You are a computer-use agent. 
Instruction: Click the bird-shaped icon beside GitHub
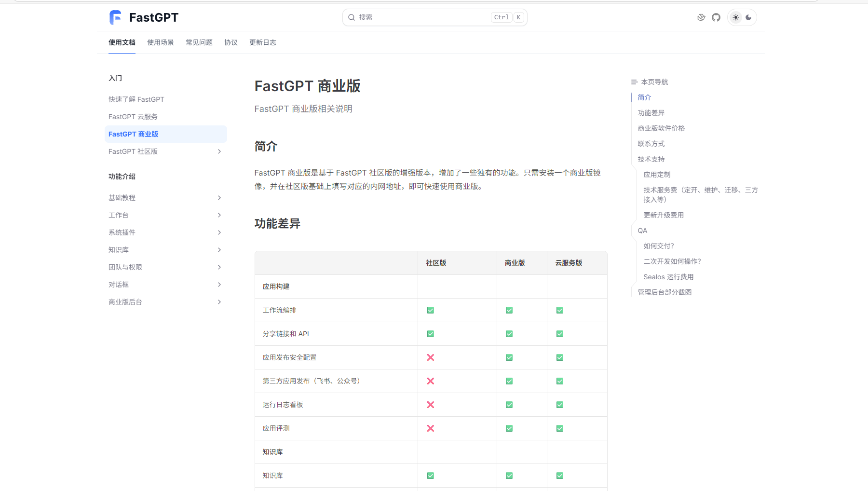pos(701,17)
